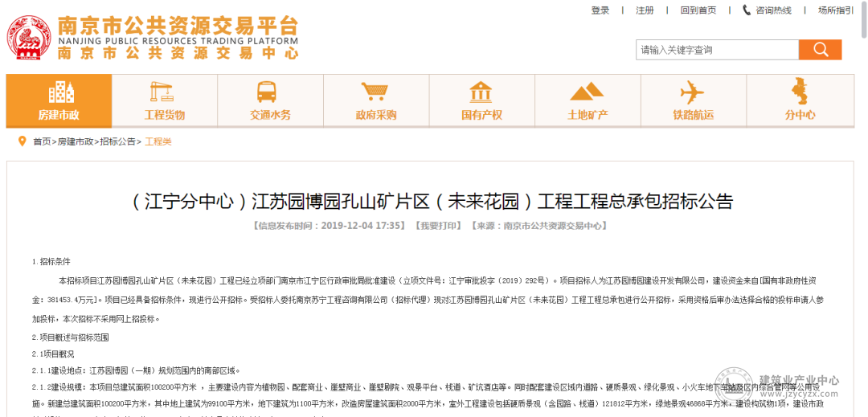Click the 2.1项目概况 subheading
Image resolution: width=868 pixels, height=417 pixels.
pos(53,354)
